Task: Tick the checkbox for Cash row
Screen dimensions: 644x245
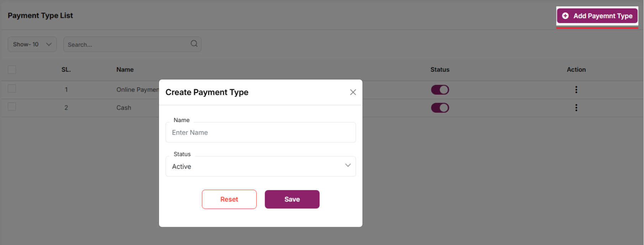Action: 12,107
